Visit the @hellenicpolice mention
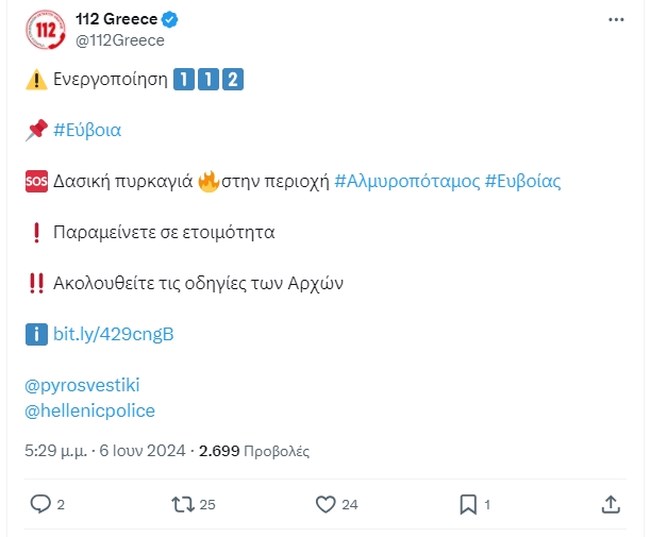Screen dimensions: 650x537 click(x=90, y=410)
